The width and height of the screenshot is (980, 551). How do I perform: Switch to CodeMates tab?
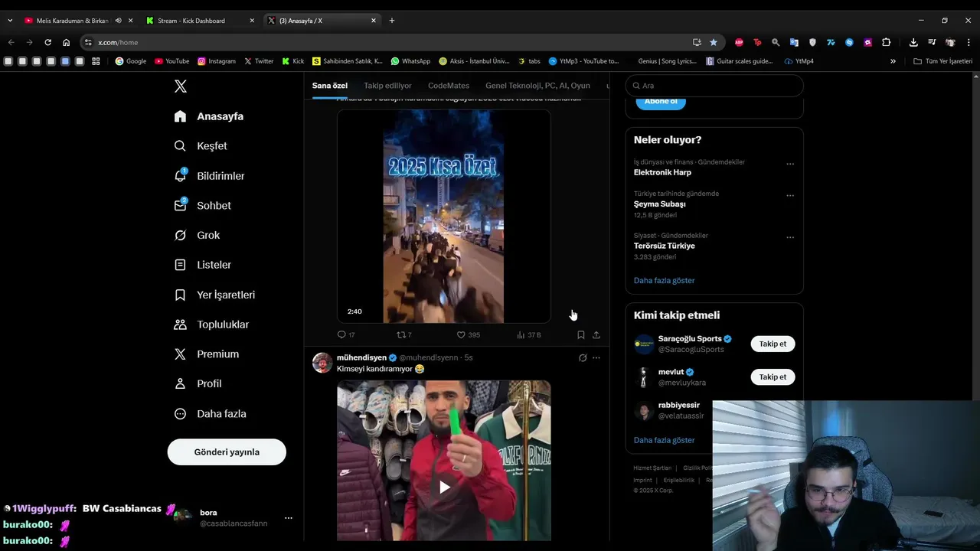pos(449,86)
